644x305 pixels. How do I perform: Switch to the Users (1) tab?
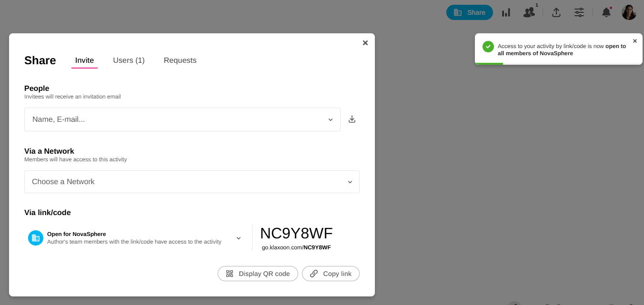point(129,60)
